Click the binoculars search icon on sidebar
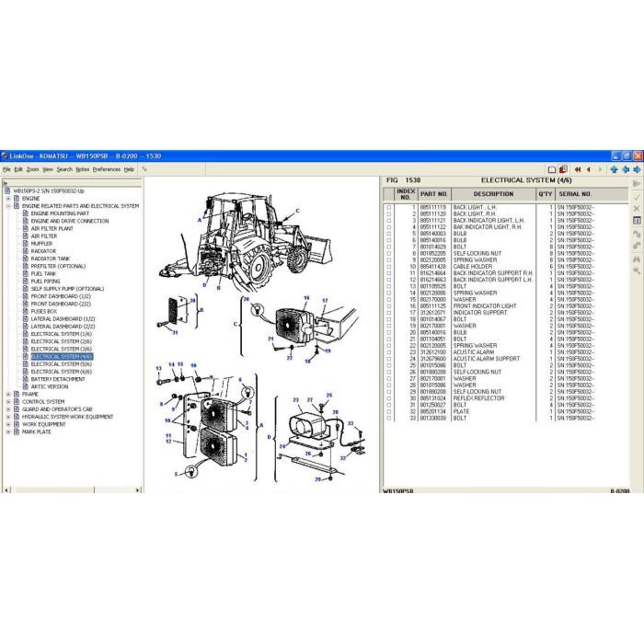This screenshot has width=644, height=644. click(637, 259)
